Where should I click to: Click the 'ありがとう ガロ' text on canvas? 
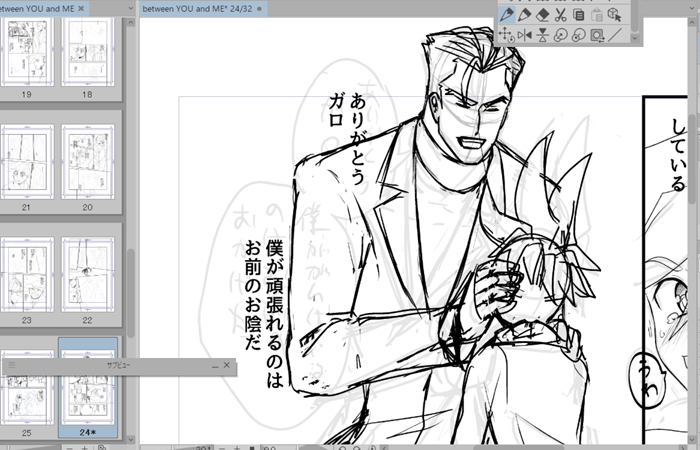tap(347, 139)
